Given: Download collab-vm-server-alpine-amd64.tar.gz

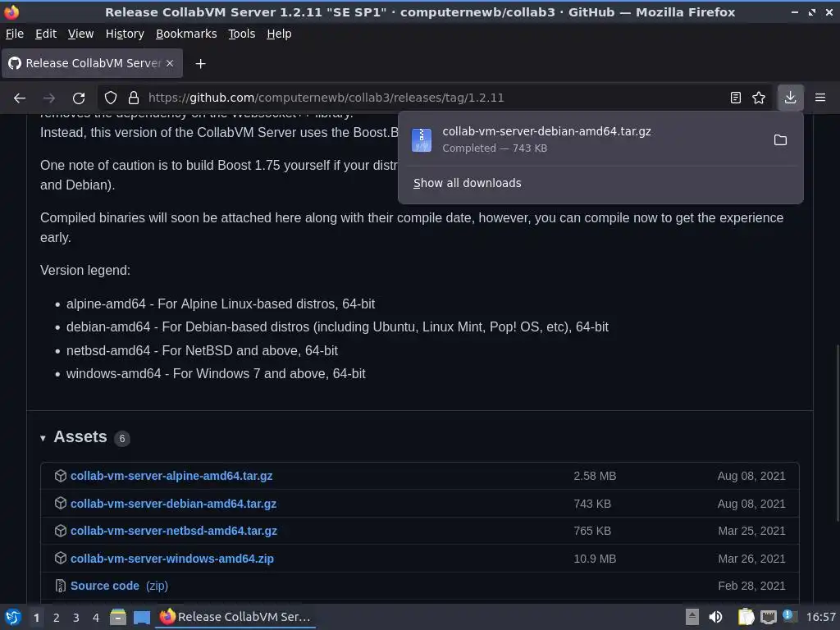Looking at the screenshot, I should pyautogui.click(x=171, y=476).
